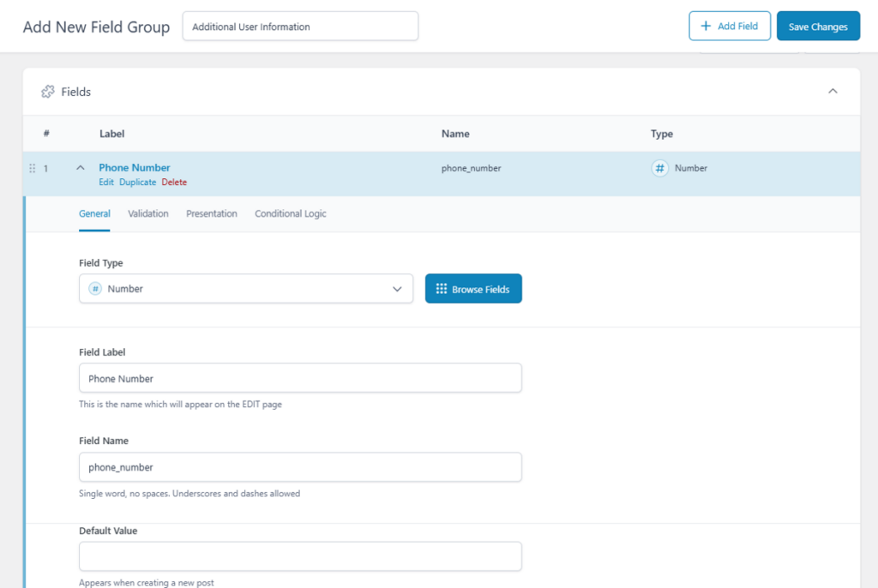
Task: Collapse the Fields panel using its chevron
Action: [833, 89]
